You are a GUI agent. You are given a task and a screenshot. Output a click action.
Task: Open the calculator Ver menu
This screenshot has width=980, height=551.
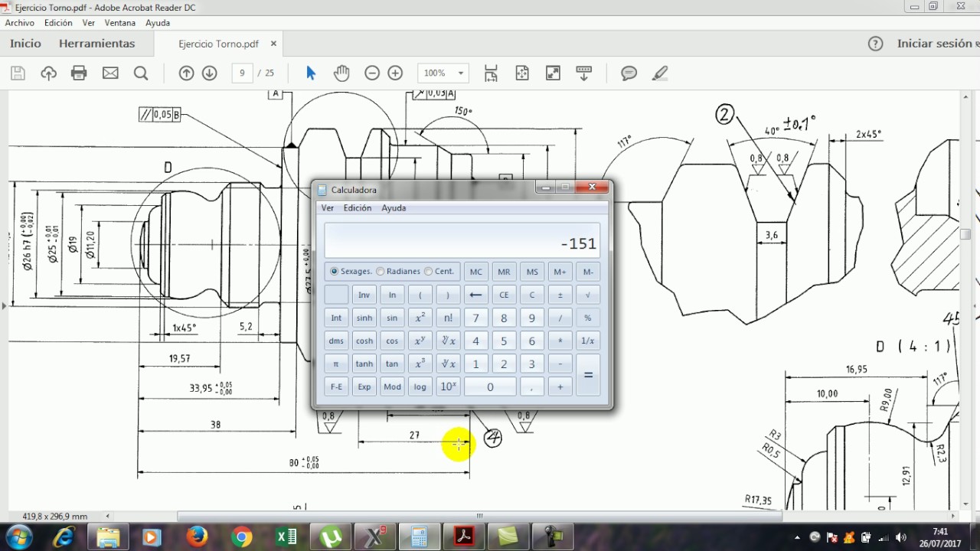(x=328, y=208)
